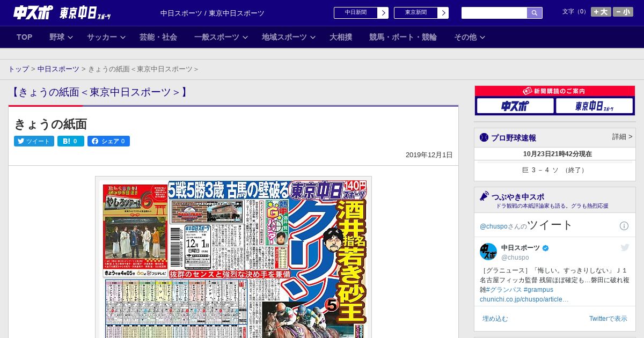
Task: Open 詳細 link for プロ野球速報
Action: [622, 137]
